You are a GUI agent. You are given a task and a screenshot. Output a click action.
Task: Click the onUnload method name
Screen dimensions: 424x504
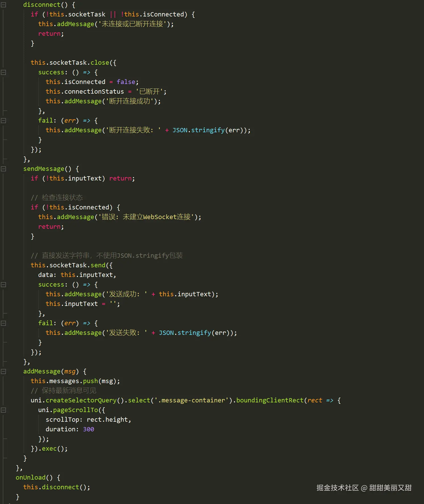[31, 478]
